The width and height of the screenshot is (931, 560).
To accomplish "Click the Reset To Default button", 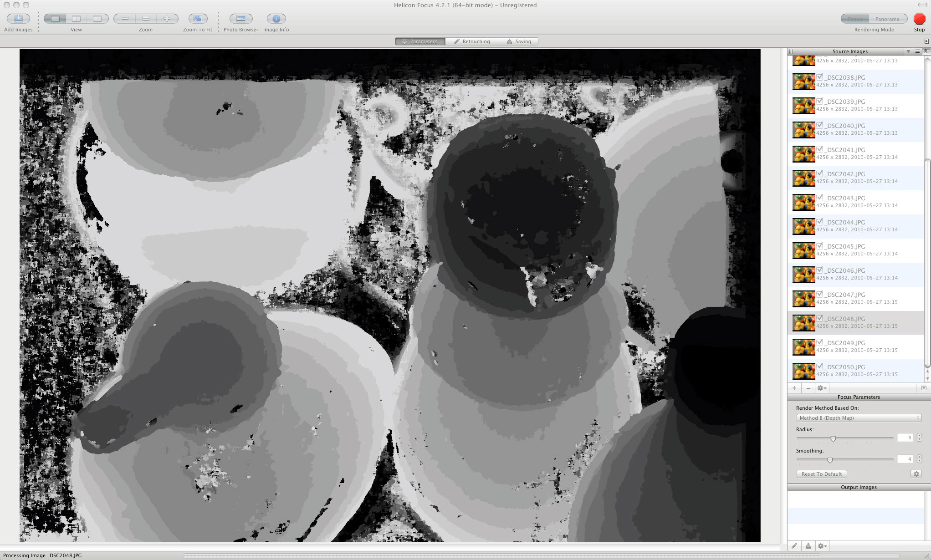I will click(x=822, y=474).
